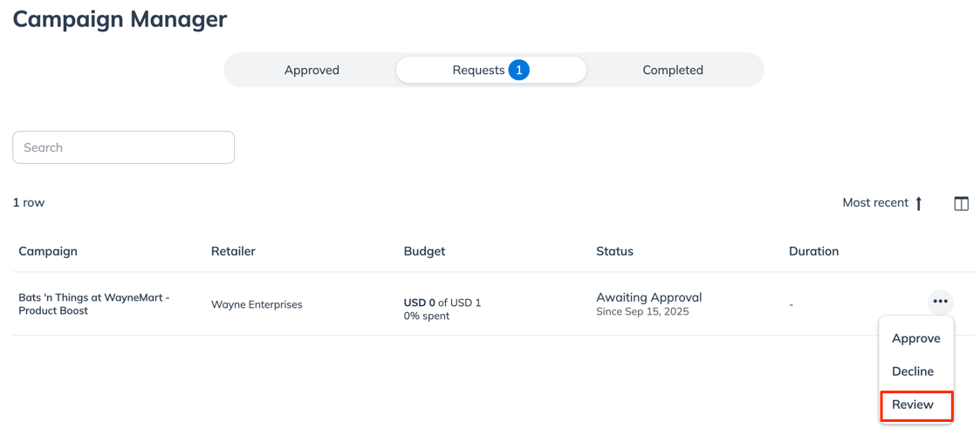Select the Requests tab

pos(491,70)
